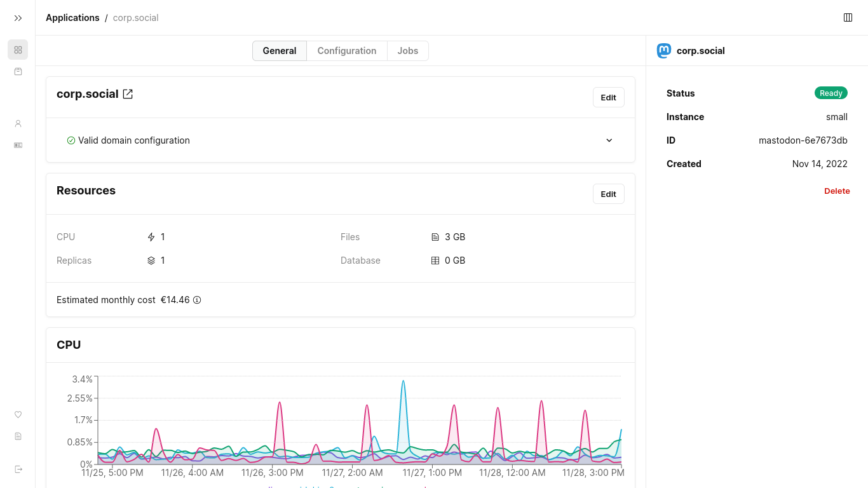Open the user profile icon in sidebar
Viewport: 868px width, 488px height.
point(18,123)
